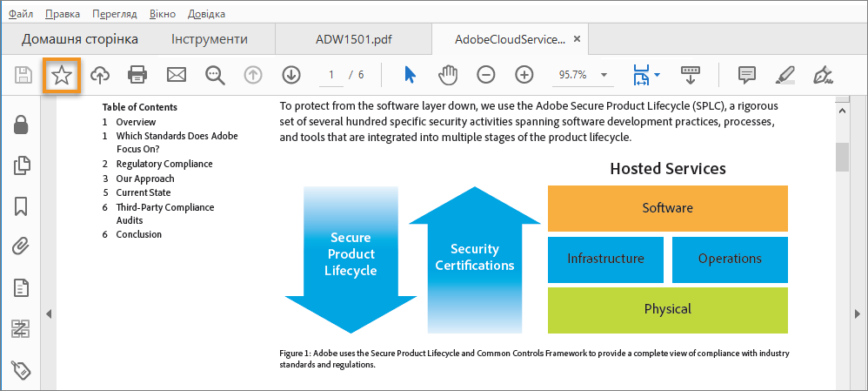Image resolution: width=868 pixels, height=391 pixels.
Task: Open the Файл menu
Action: pyautogui.click(x=21, y=14)
